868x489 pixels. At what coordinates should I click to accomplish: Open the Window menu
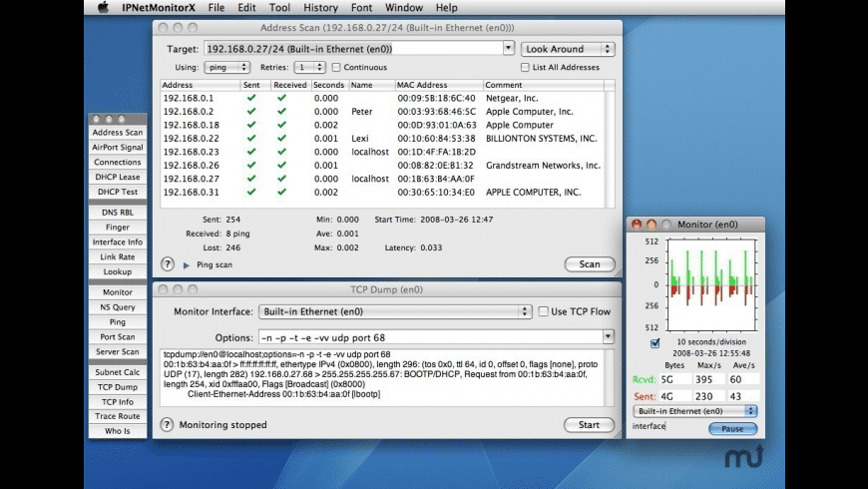point(404,8)
